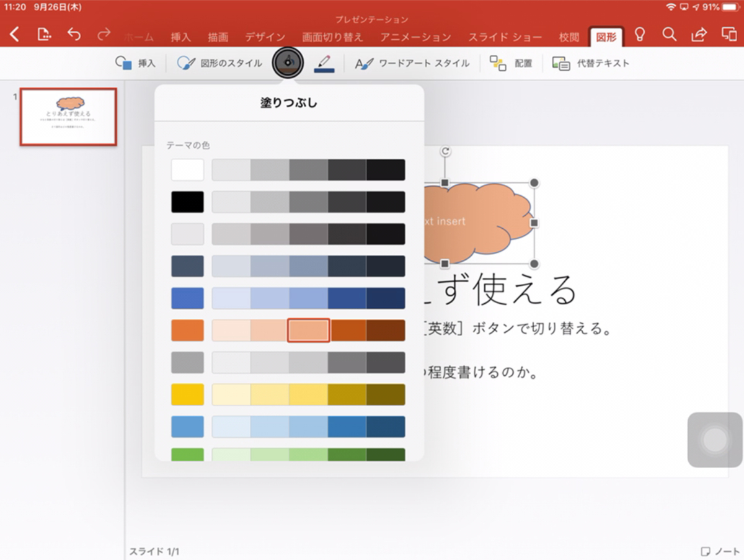Tap the lightbulb Tell Me icon
This screenshot has height=560, width=744.
[640, 35]
